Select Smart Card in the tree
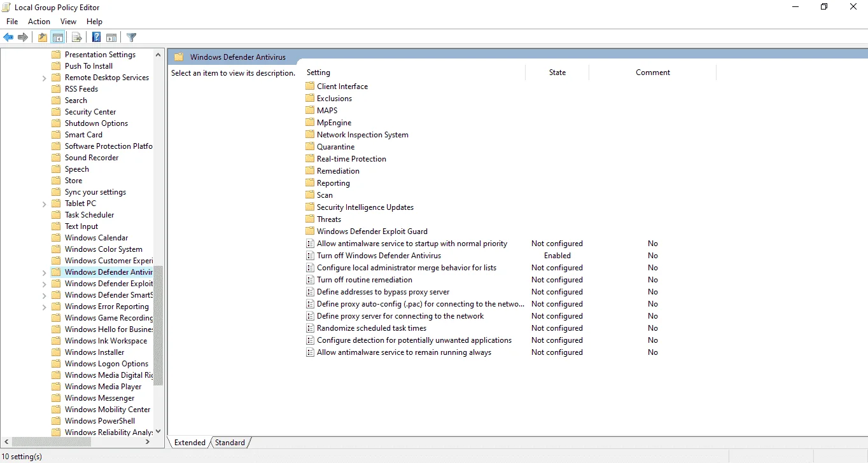 click(x=83, y=135)
